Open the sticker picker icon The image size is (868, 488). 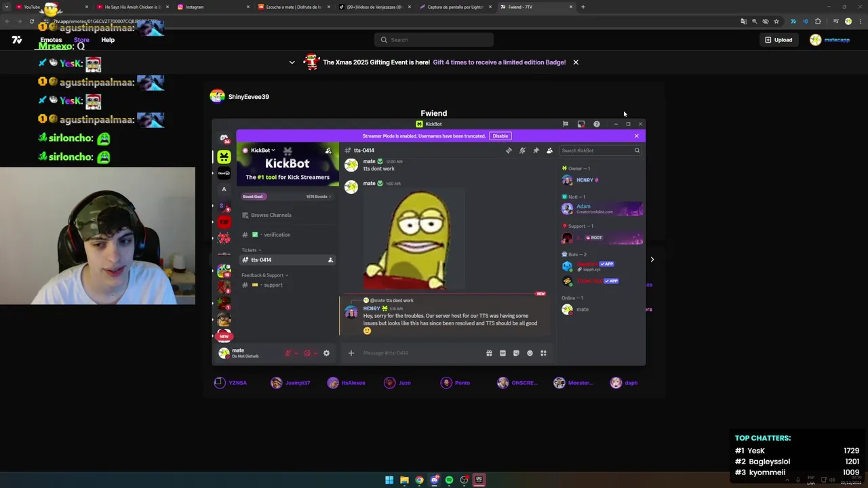[x=516, y=353]
